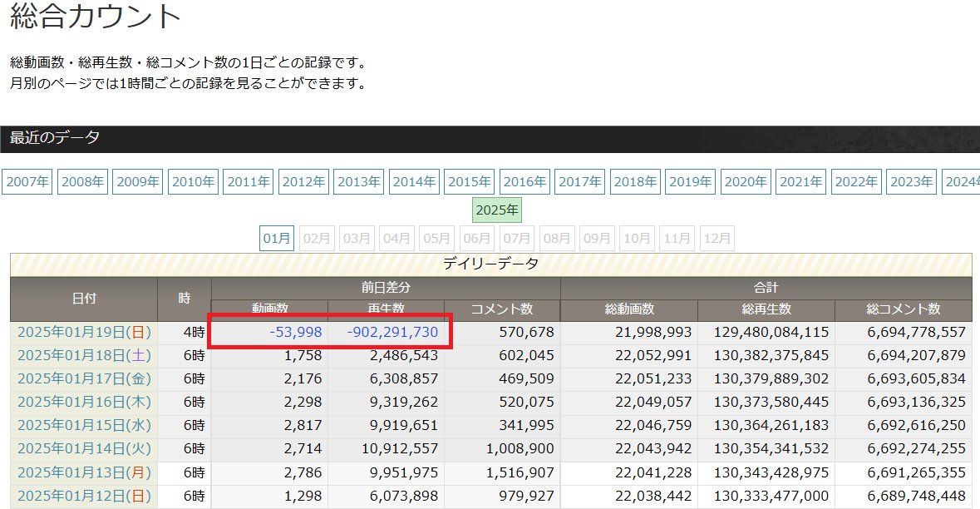Open the 2020年 year tab
This screenshot has height=509, width=980.
tap(746, 182)
